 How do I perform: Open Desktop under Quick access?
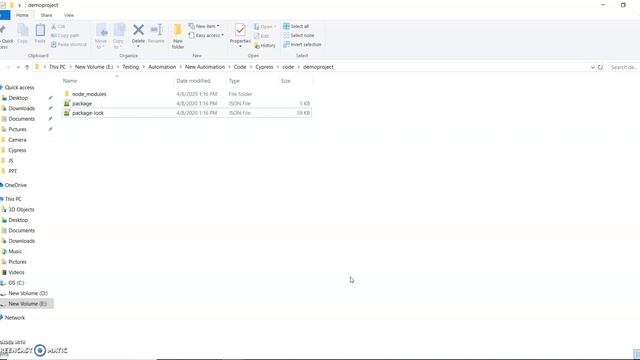pyautogui.click(x=18, y=98)
